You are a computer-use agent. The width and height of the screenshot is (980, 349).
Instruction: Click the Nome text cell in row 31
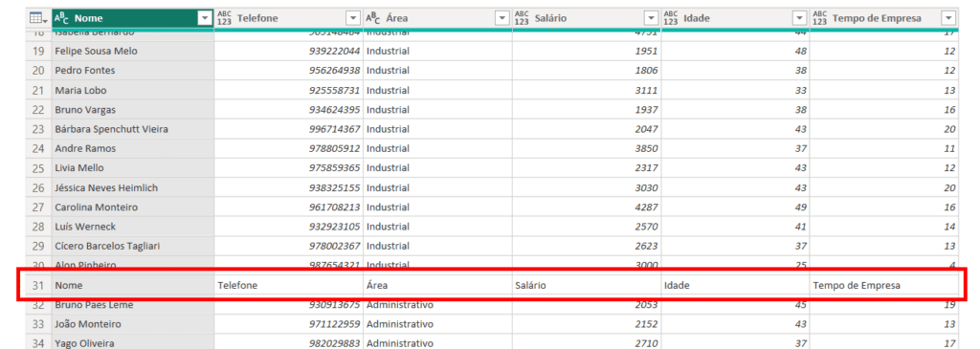132,285
